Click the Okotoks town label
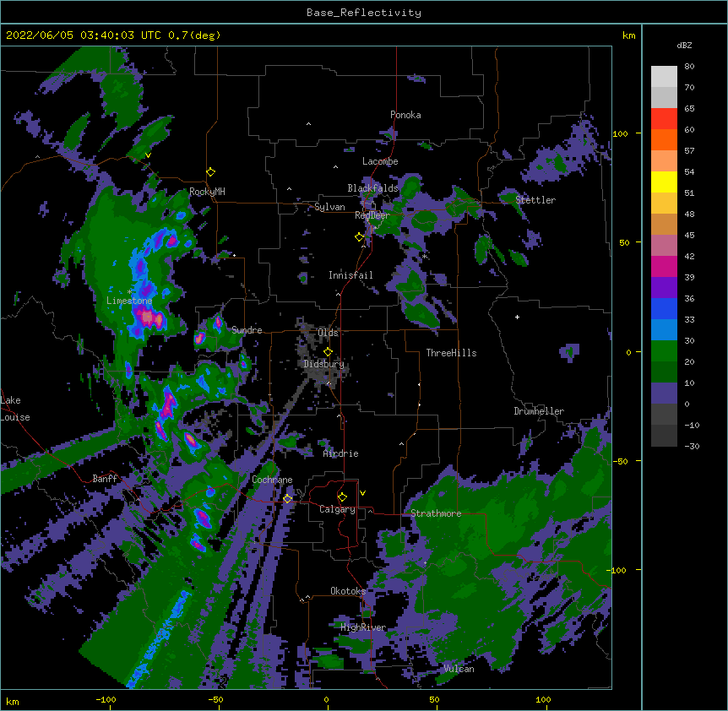The image size is (728, 711). (x=348, y=591)
